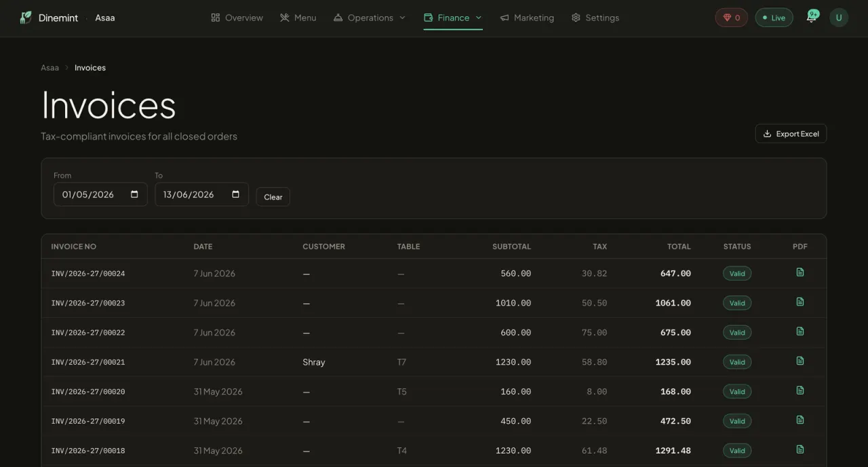The height and width of the screenshot is (467, 868).
Task: Clear the date filter
Action: click(x=273, y=197)
